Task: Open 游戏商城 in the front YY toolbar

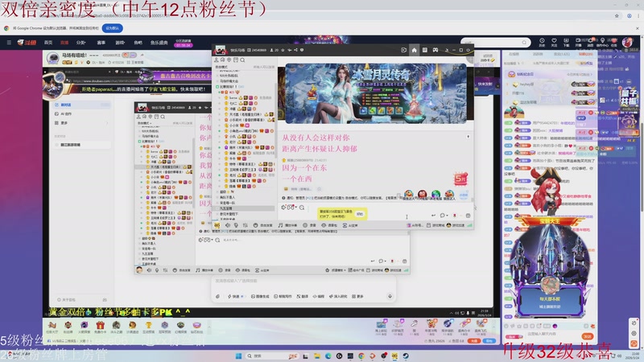Action: coord(436,225)
